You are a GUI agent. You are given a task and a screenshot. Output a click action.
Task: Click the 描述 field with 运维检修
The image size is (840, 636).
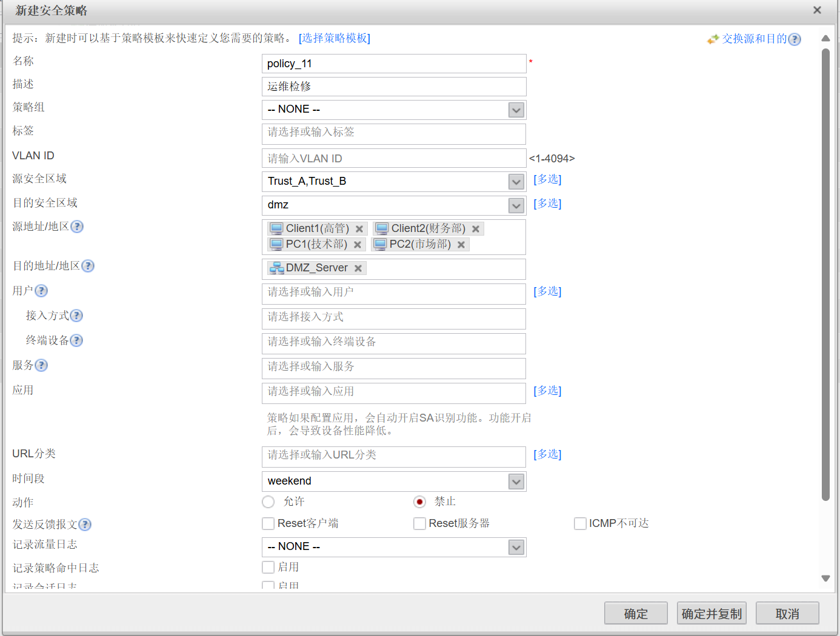tap(394, 87)
